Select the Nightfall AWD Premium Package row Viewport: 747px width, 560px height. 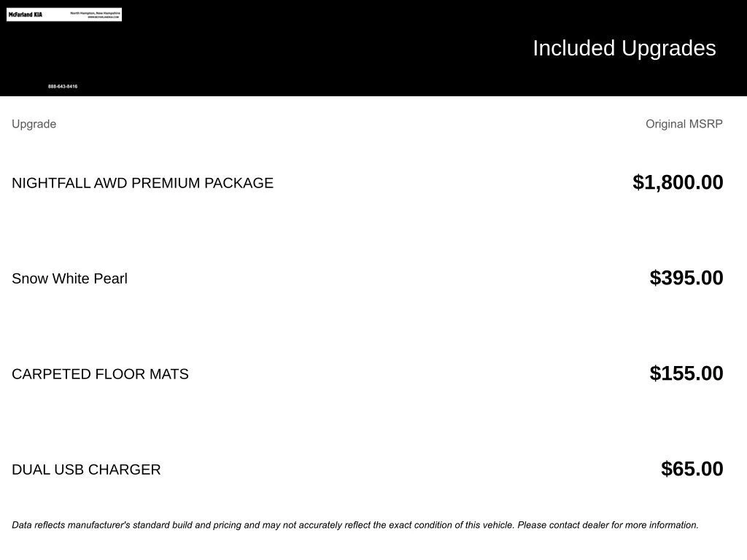point(142,183)
